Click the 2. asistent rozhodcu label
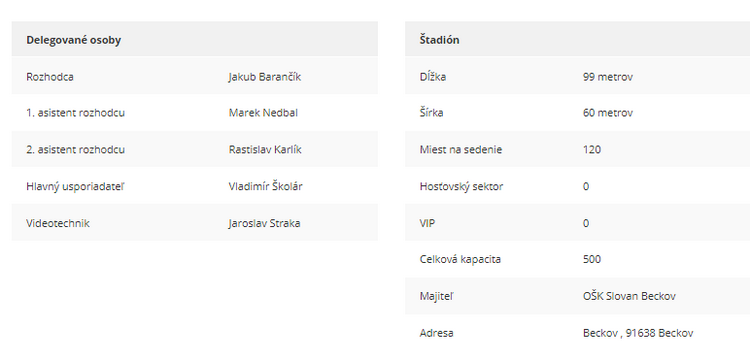Image resolution: width=750 pixels, height=360 pixels. pos(76,150)
